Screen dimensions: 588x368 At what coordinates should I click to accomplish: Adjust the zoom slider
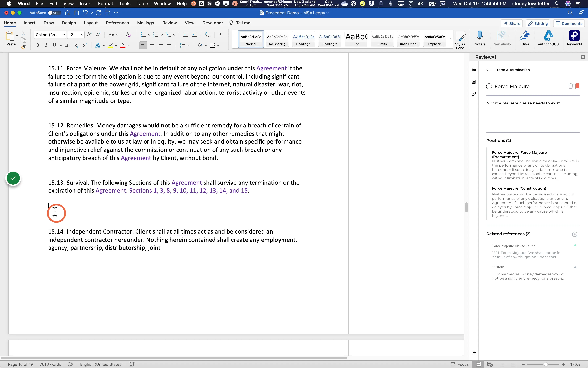tap(546, 364)
